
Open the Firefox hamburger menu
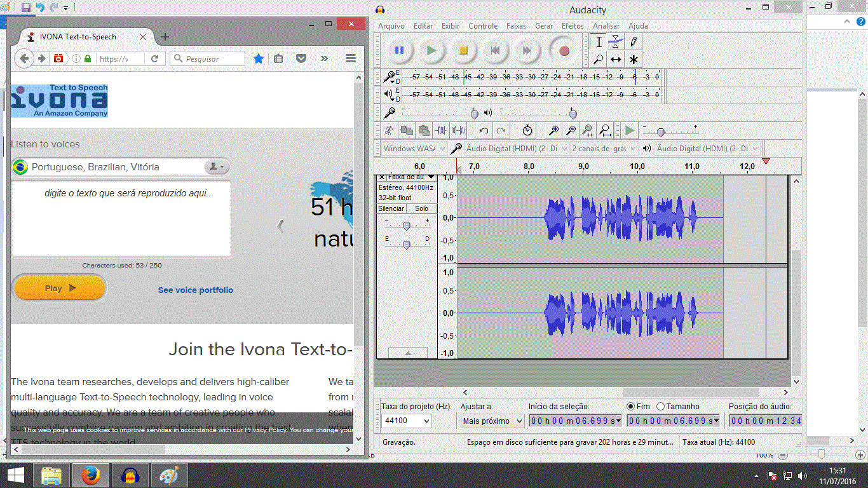[350, 58]
